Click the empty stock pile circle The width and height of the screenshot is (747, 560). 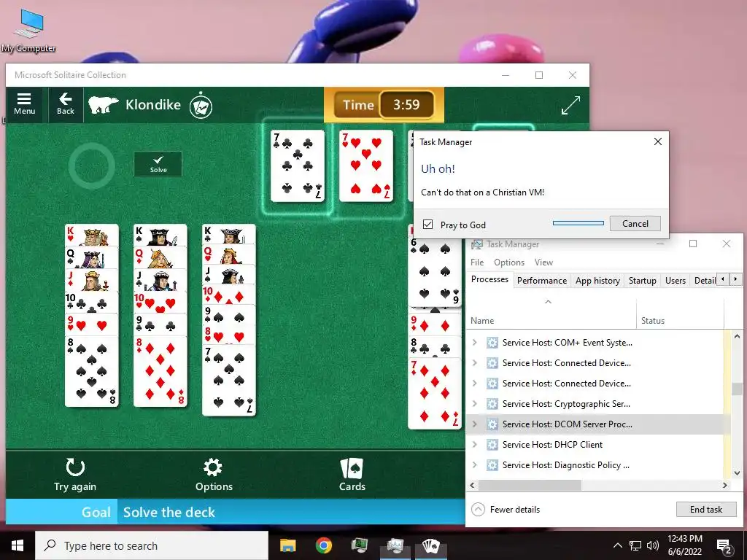click(91, 166)
